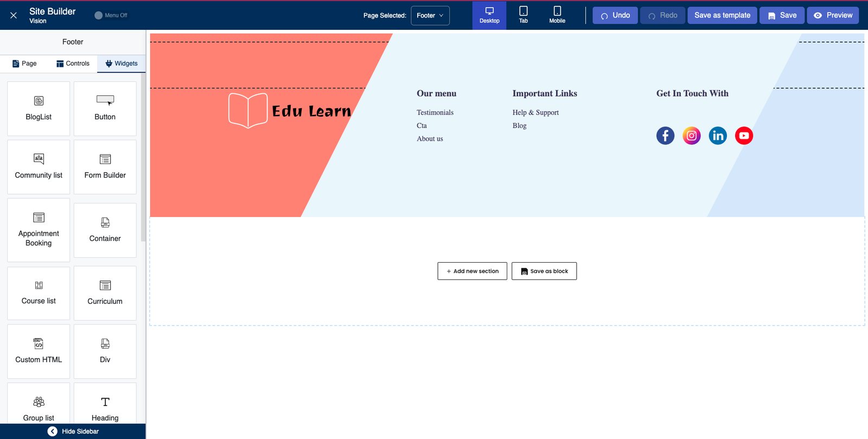Select the Button widget
868x439 pixels.
(x=105, y=109)
